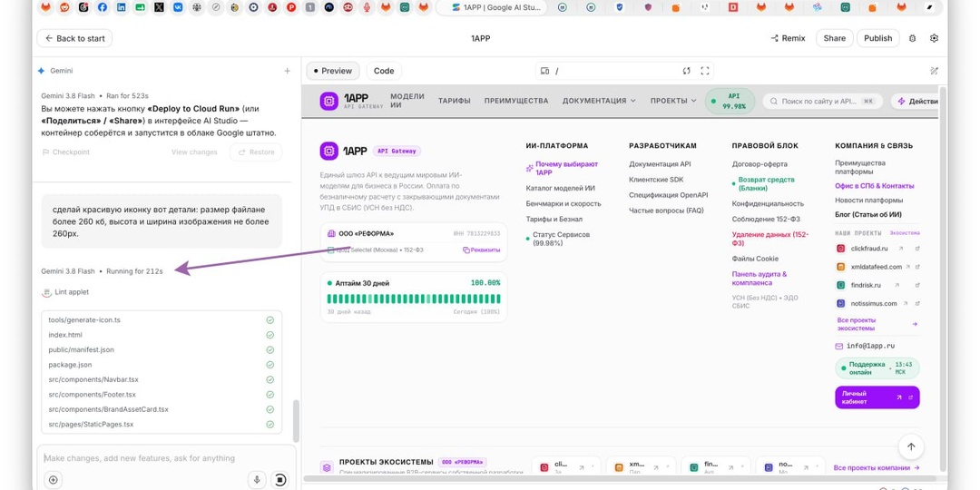Screen dimensions: 980x490
Task: Click the Checkpoint label
Action: point(65,152)
